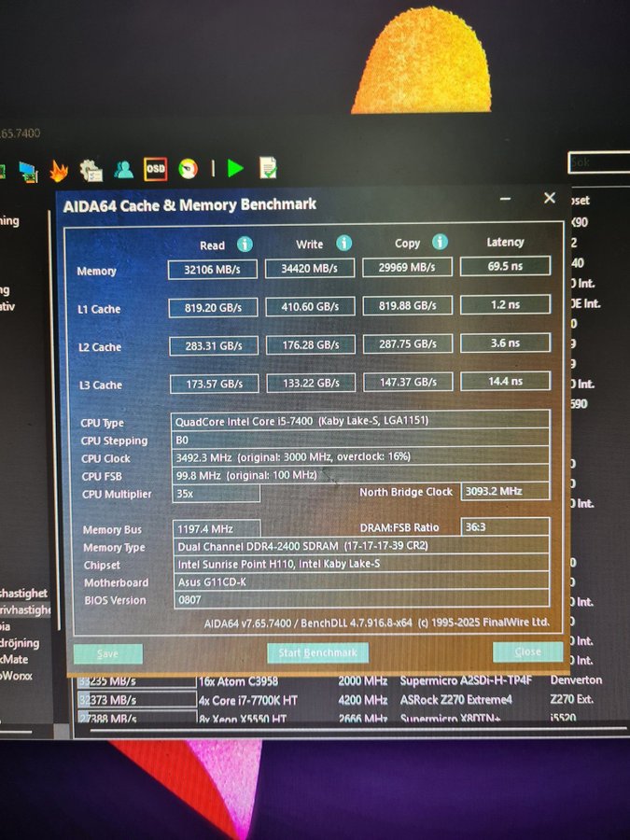The height and width of the screenshot is (840, 630).
Task: Click the 'dröjning' item in left sidebar tree
Action: 20,643
